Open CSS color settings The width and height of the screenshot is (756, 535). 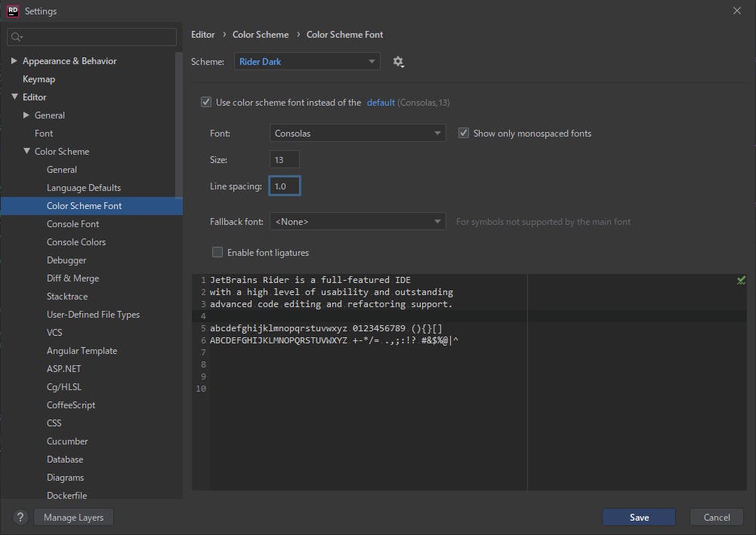pos(54,423)
